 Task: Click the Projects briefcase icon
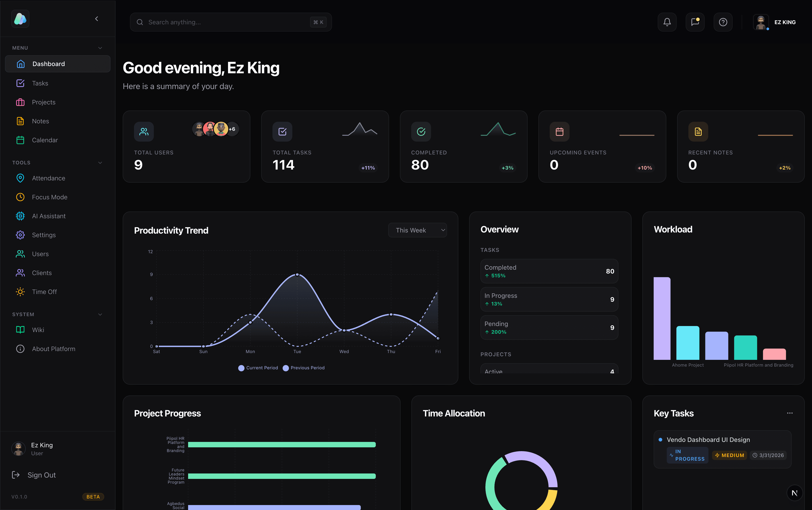20,102
